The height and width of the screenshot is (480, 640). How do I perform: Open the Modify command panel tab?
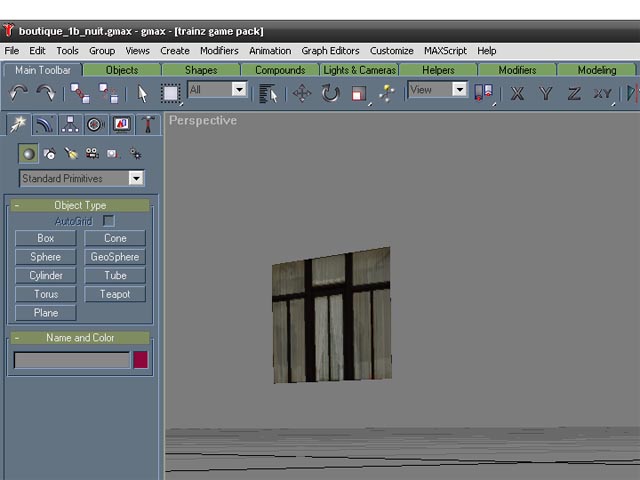click(44, 125)
